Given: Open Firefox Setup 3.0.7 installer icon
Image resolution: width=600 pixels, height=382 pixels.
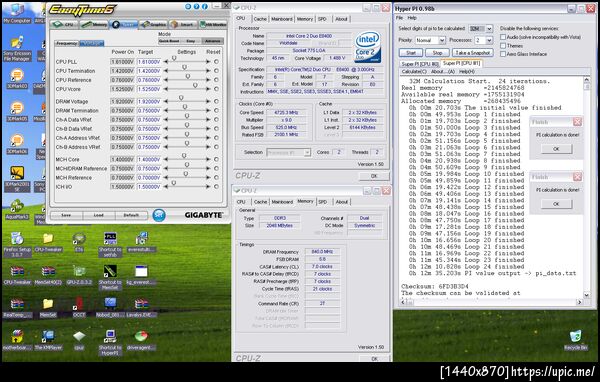Looking at the screenshot, I should pos(17,244).
